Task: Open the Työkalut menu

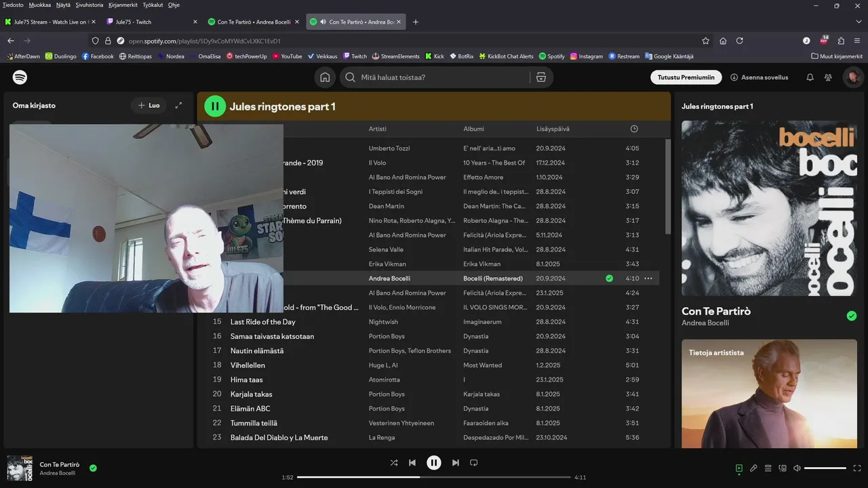Action: [x=153, y=5]
